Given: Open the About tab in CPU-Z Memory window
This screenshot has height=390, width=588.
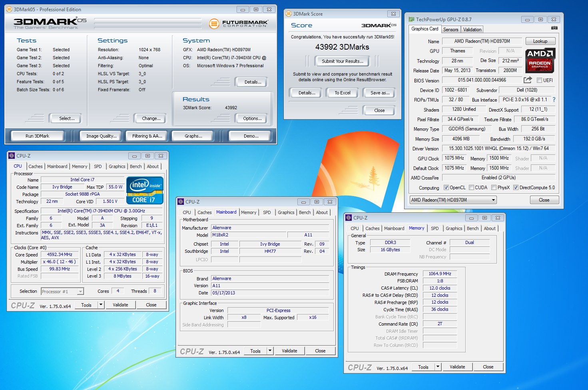Looking at the screenshot, I should [x=490, y=228].
